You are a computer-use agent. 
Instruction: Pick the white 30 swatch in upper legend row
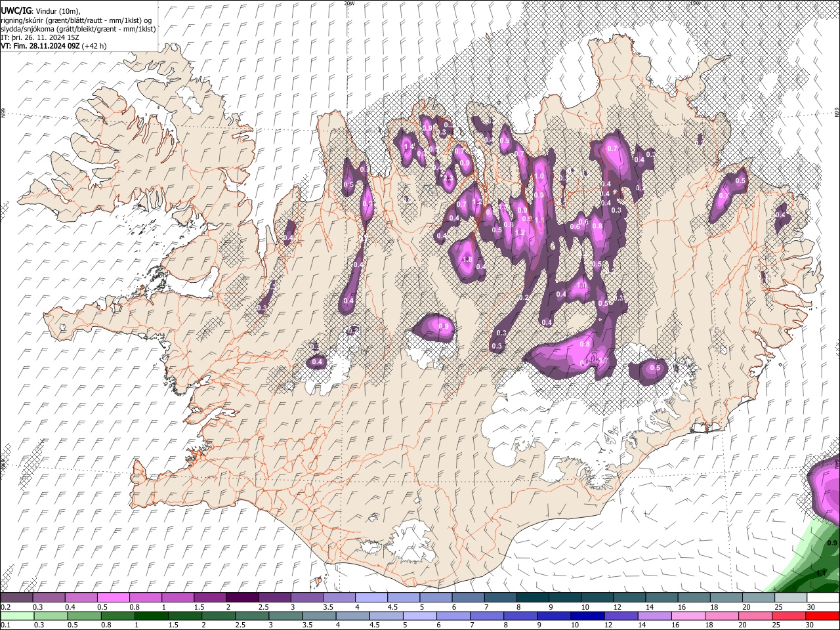point(823,598)
